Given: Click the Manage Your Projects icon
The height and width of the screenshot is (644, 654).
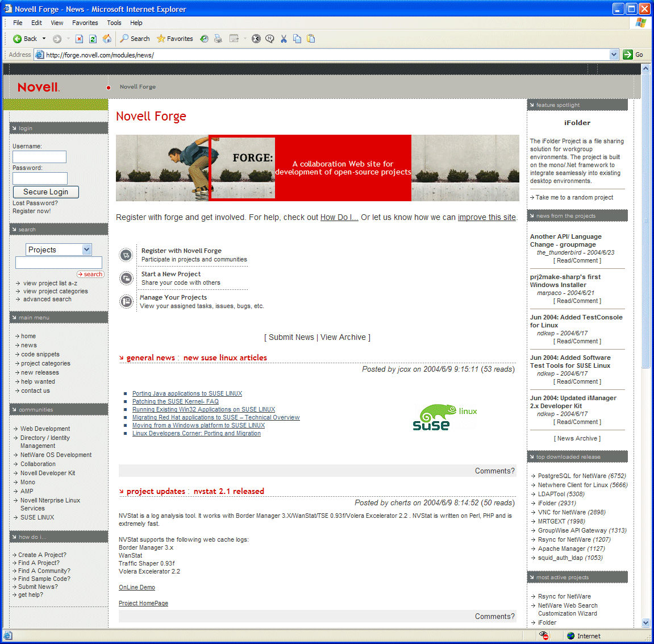Looking at the screenshot, I should (x=126, y=301).
